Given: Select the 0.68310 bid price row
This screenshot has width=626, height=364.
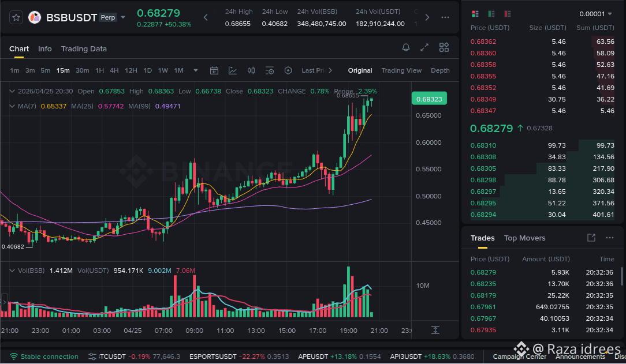Looking at the screenshot, I should pyautogui.click(x=542, y=145).
